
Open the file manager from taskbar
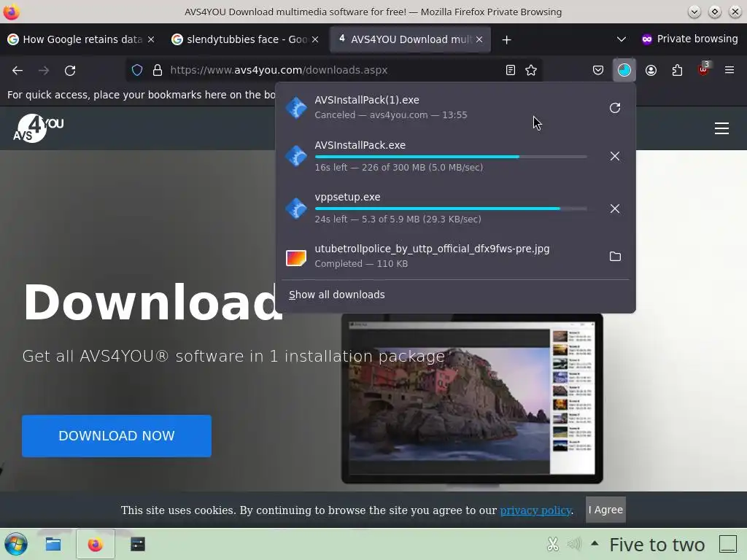tap(53, 544)
